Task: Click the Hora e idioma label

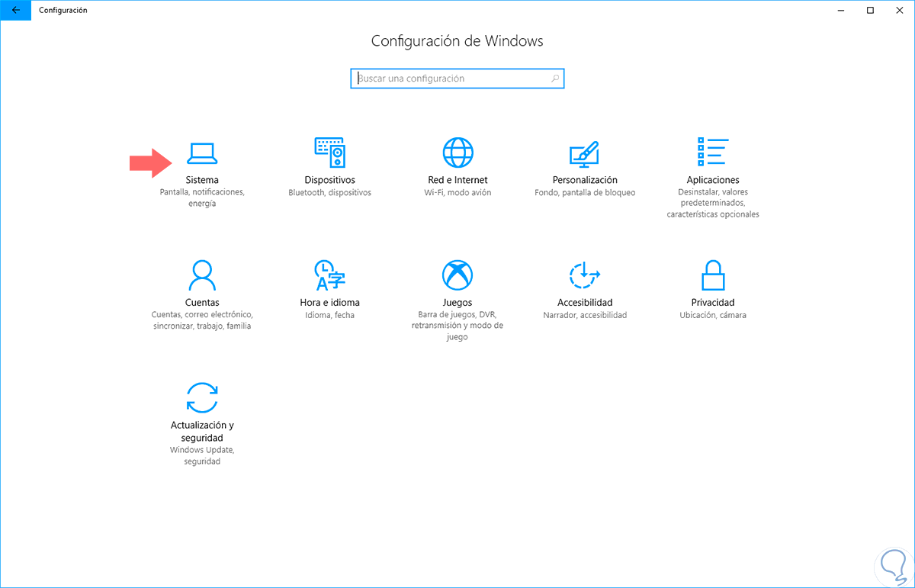Action: (329, 302)
